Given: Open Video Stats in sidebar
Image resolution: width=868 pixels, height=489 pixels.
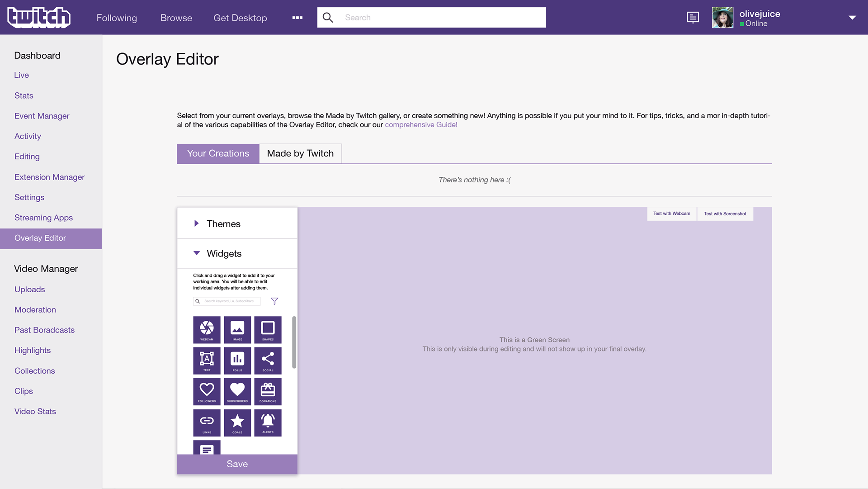Looking at the screenshot, I should 35,412.
